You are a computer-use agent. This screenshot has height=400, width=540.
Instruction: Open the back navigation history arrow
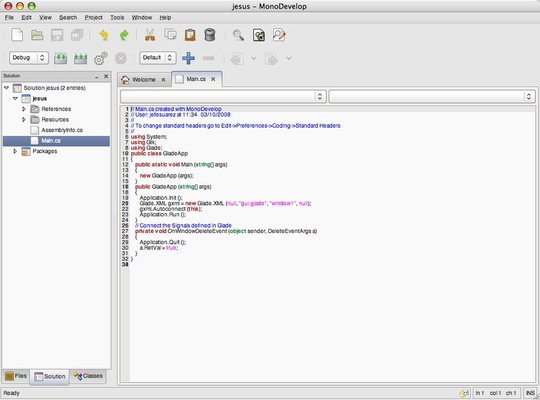(x=254, y=58)
